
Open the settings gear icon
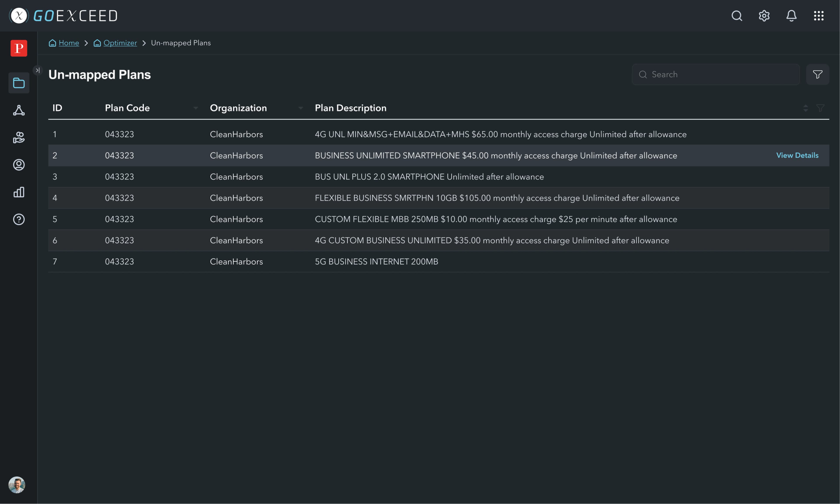tap(764, 16)
